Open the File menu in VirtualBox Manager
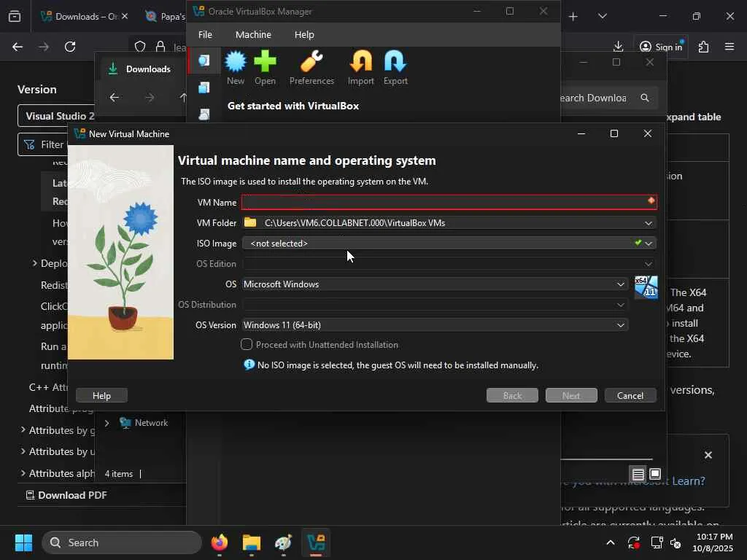Viewport: 747px width, 560px height. click(205, 35)
